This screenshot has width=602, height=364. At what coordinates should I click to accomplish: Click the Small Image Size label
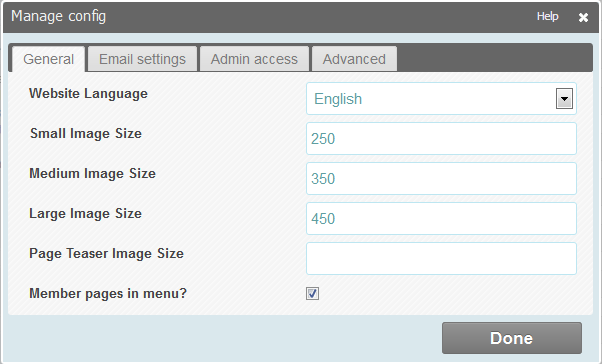click(x=86, y=134)
